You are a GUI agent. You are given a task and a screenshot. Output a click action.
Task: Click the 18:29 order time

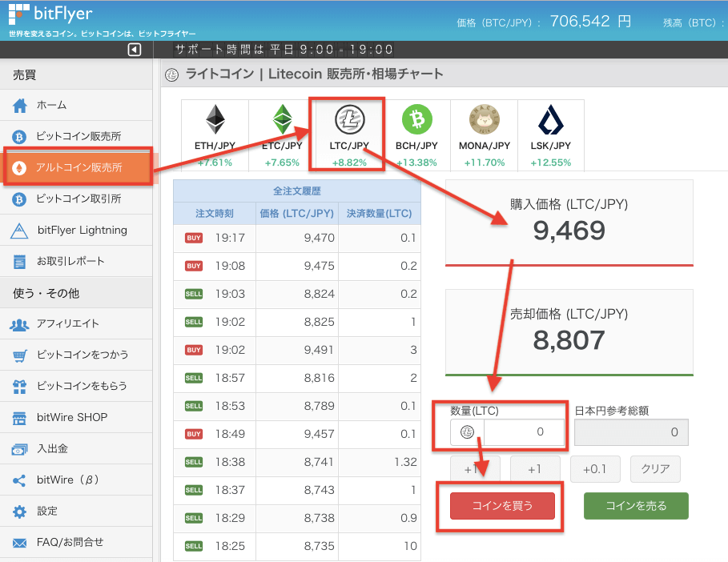[x=230, y=518]
